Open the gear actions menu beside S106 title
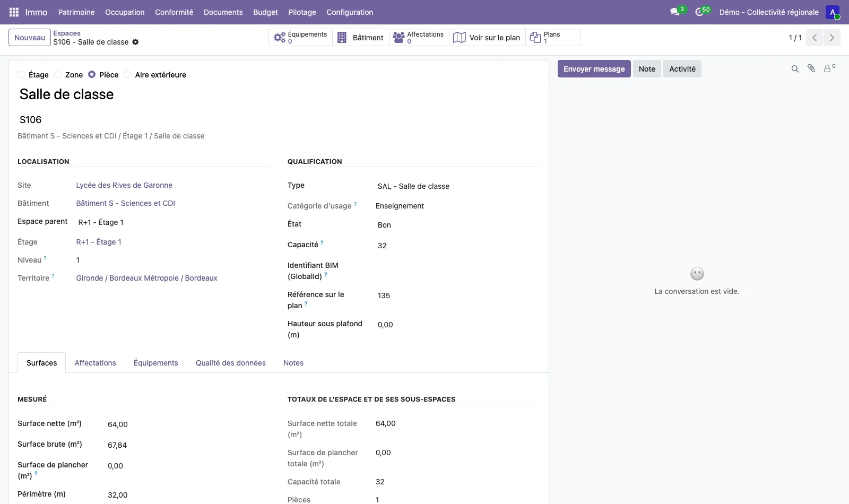The width and height of the screenshot is (849, 504). click(x=135, y=42)
